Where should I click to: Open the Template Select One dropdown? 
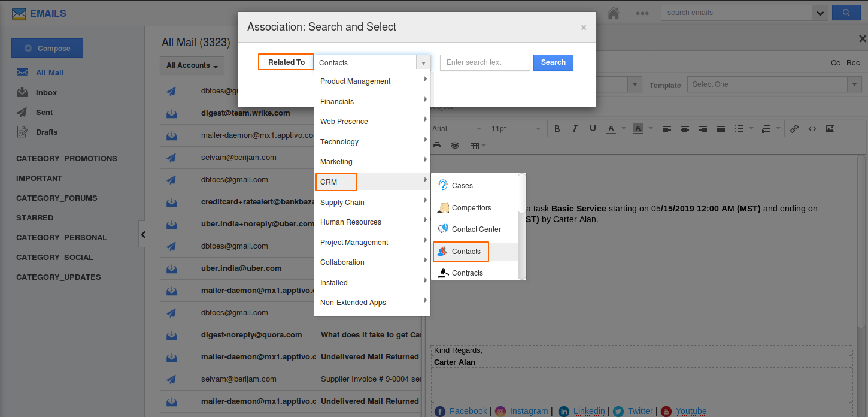click(x=774, y=84)
